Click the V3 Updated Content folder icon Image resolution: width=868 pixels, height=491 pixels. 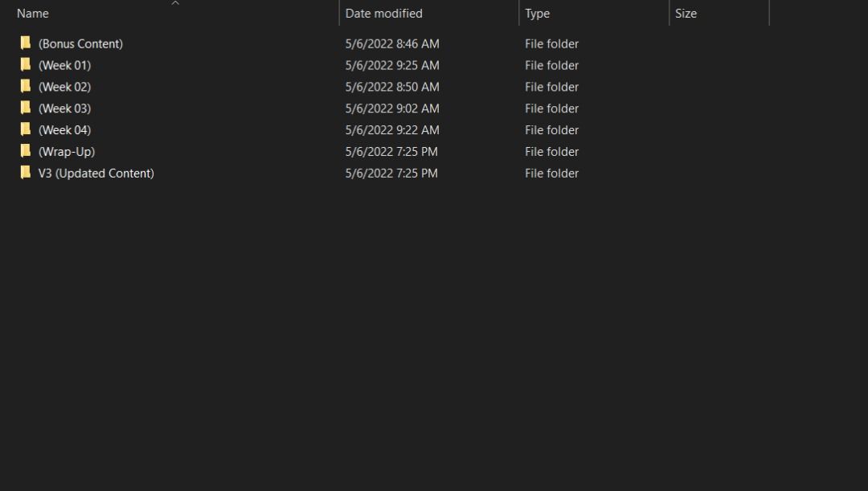[26, 173]
